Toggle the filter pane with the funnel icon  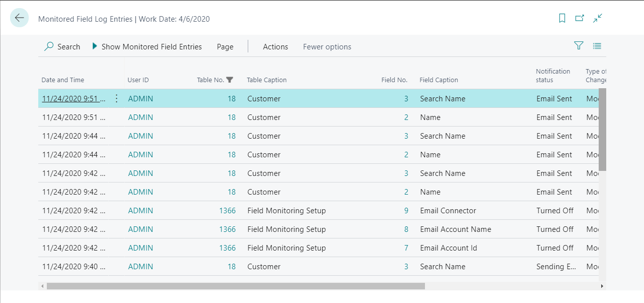[x=578, y=46]
